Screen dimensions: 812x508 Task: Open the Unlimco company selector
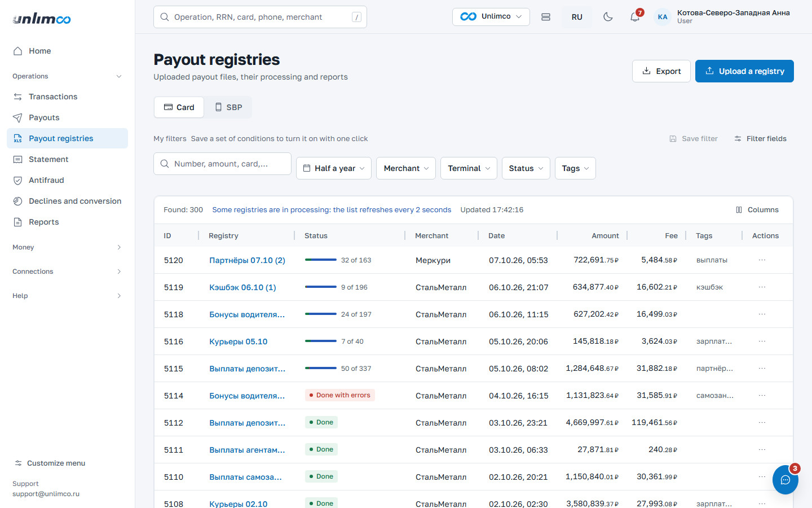(x=491, y=17)
